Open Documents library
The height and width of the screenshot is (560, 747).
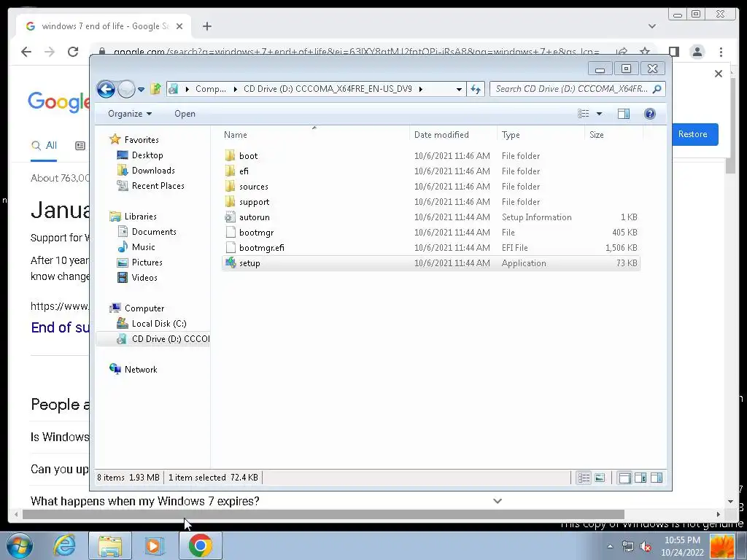pos(154,231)
